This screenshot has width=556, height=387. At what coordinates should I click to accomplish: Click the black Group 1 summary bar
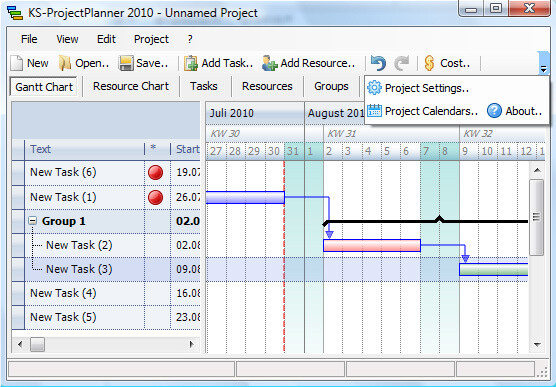pos(426,222)
